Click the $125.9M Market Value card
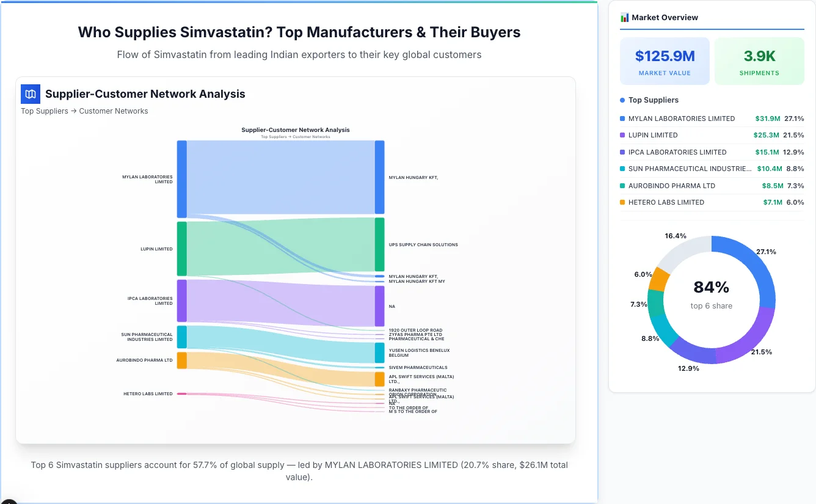This screenshot has width=816, height=504. [x=665, y=60]
